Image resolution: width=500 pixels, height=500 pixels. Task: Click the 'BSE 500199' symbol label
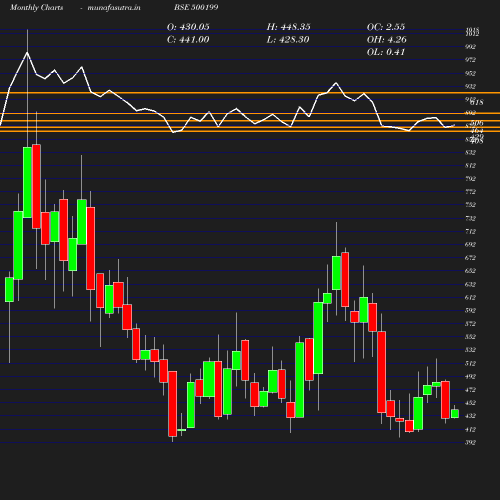(196, 7)
